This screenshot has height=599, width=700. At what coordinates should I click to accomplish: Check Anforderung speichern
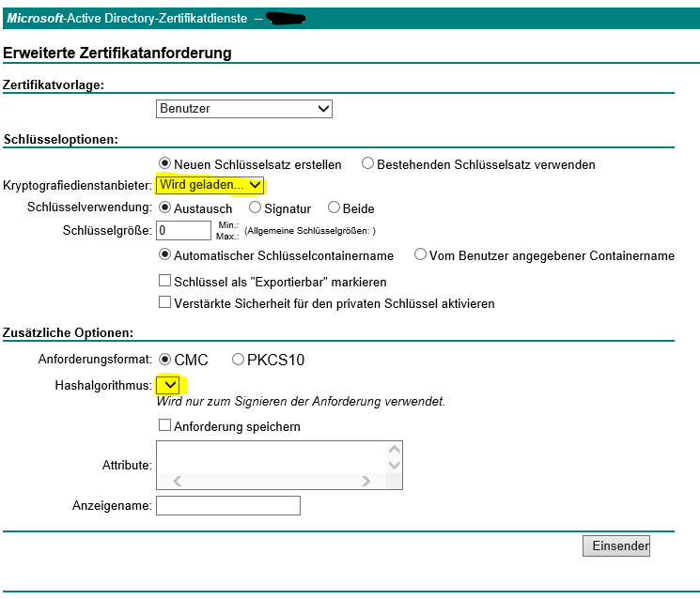click(x=164, y=425)
